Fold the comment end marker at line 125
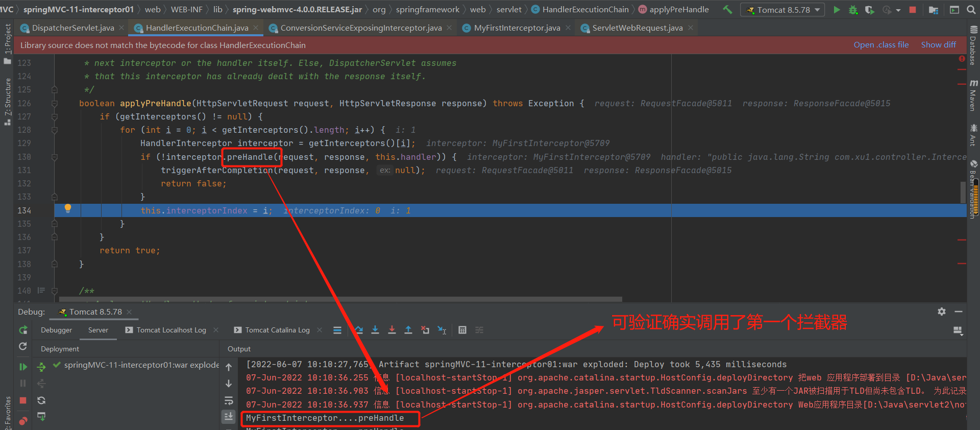The image size is (980, 430). 54,89
